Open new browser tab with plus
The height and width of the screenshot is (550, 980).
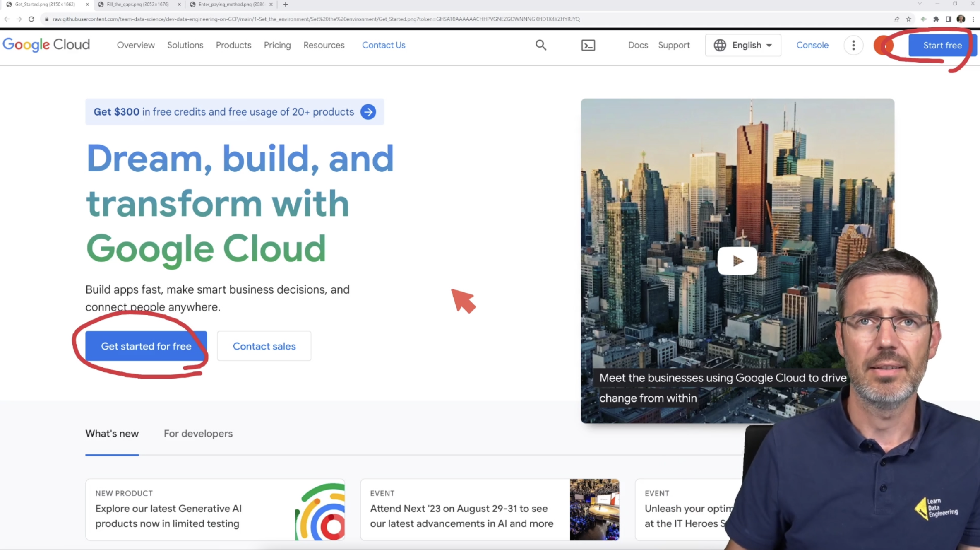point(286,5)
